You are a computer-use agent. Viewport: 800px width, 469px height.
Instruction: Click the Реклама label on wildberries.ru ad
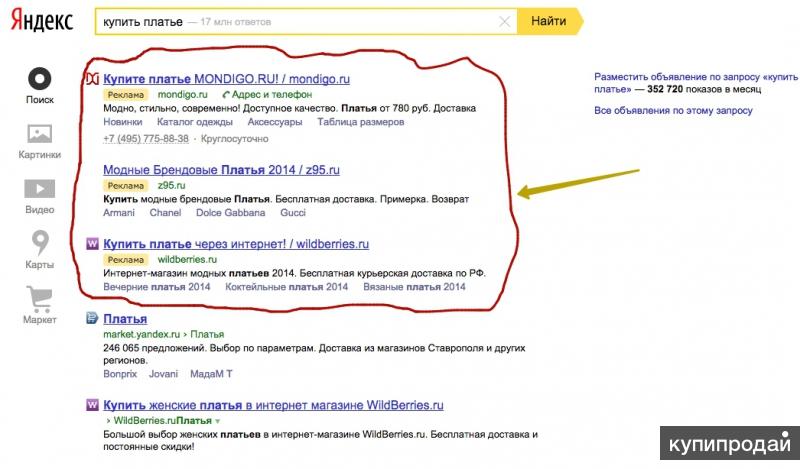click(x=126, y=260)
